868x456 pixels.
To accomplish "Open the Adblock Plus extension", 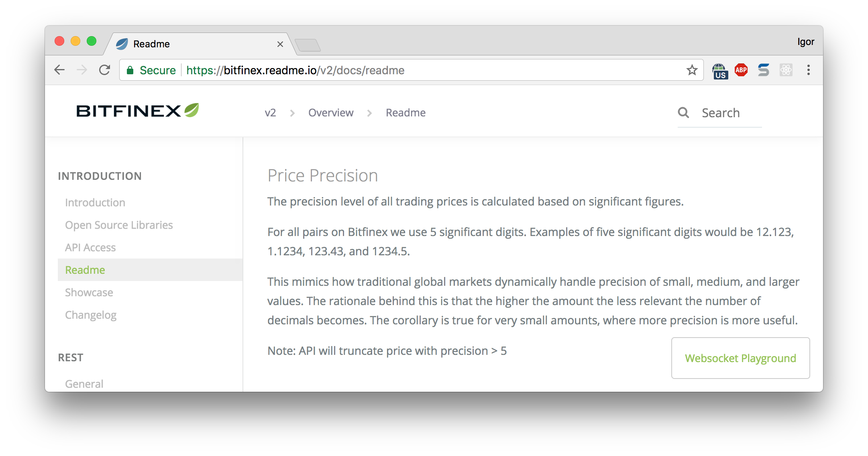I will coord(741,70).
